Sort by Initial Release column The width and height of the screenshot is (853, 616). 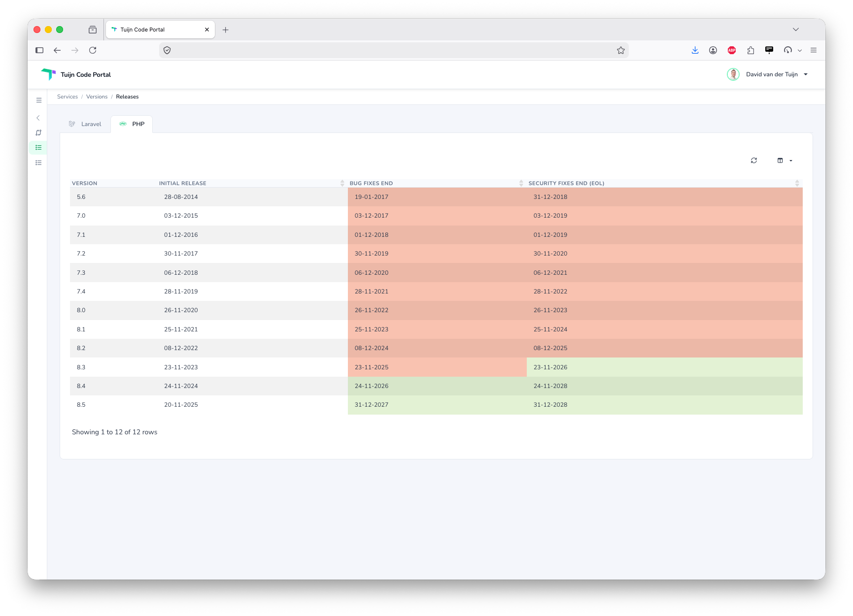point(251,183)
